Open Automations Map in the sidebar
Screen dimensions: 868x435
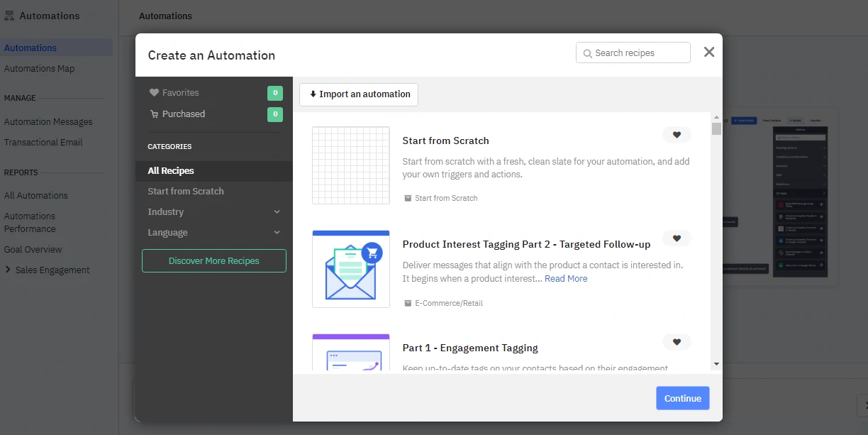[x=39, y=69]
